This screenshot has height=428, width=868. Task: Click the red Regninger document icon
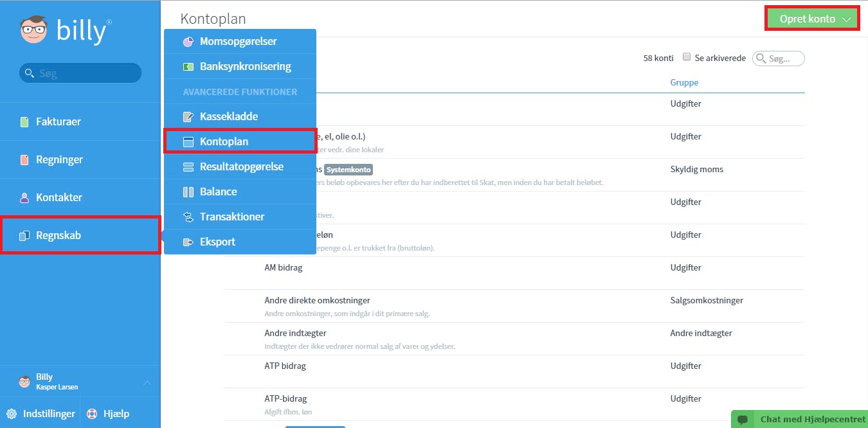[x=24, y=160]
